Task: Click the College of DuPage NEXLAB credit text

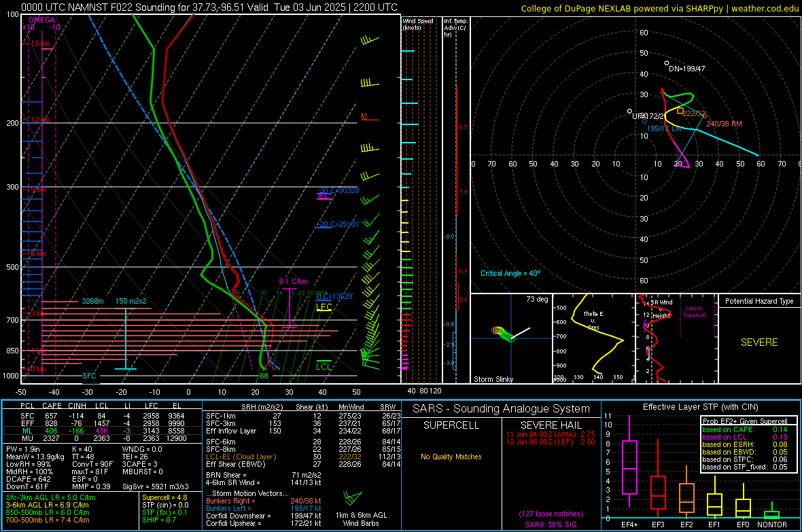Action: pos(660,8)
